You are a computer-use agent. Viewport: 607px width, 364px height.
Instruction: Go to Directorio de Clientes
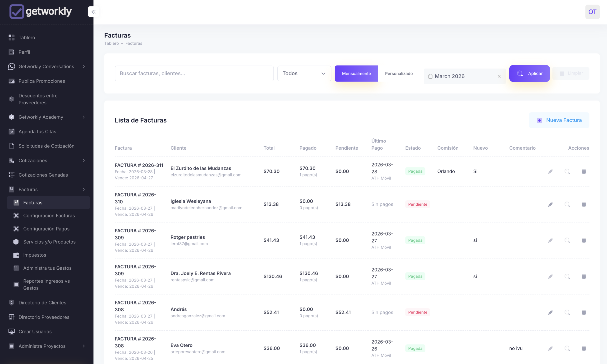(42, 302)
